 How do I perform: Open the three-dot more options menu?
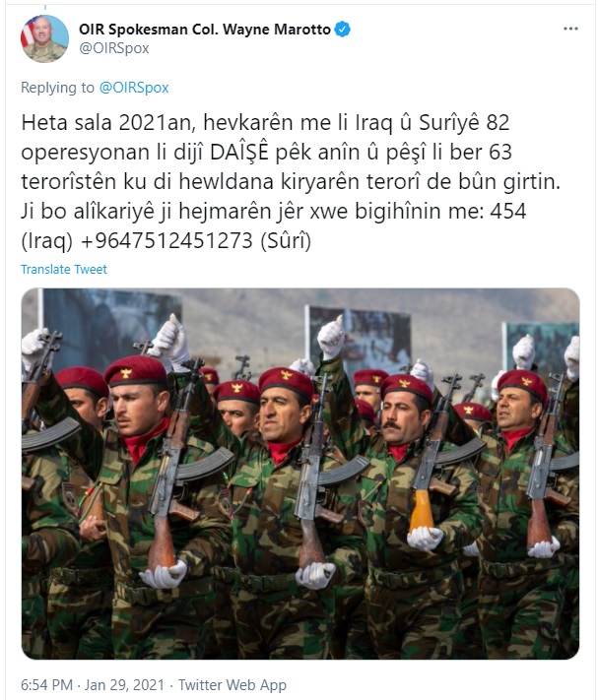(570, 29)
